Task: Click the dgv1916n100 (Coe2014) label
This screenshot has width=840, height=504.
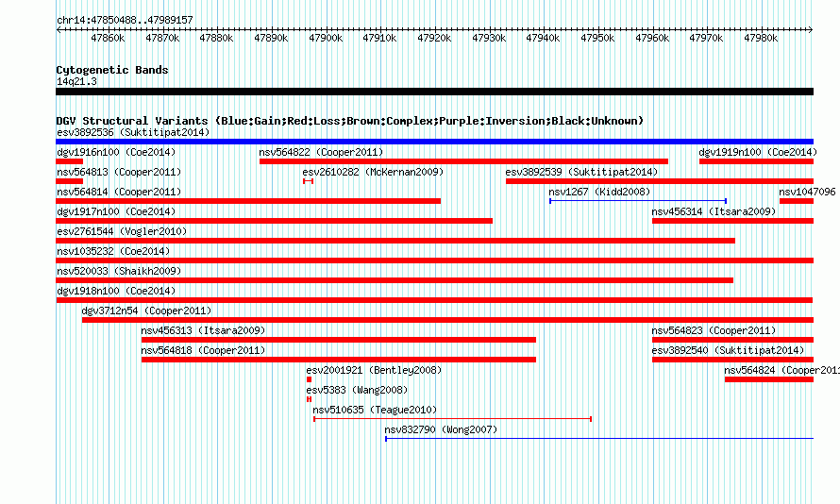Action: 116,152
